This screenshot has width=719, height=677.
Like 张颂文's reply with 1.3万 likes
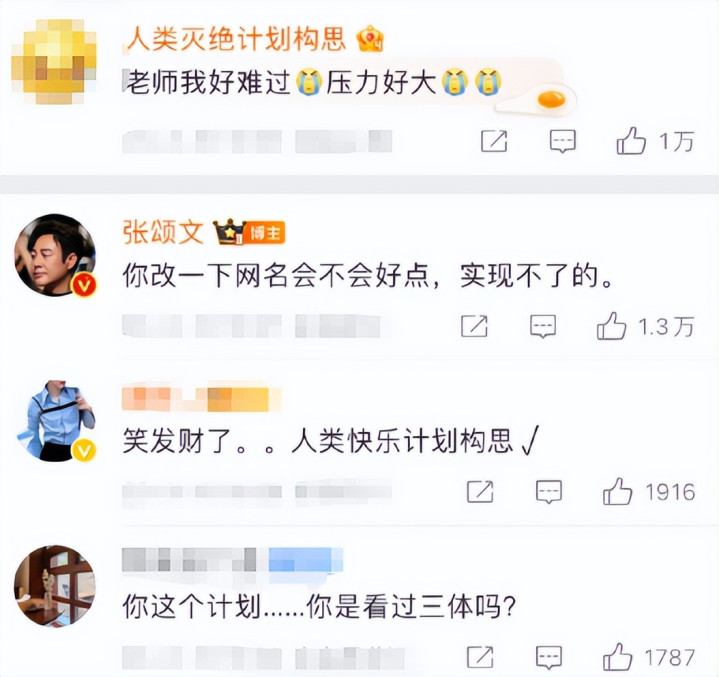pos(611,326)
